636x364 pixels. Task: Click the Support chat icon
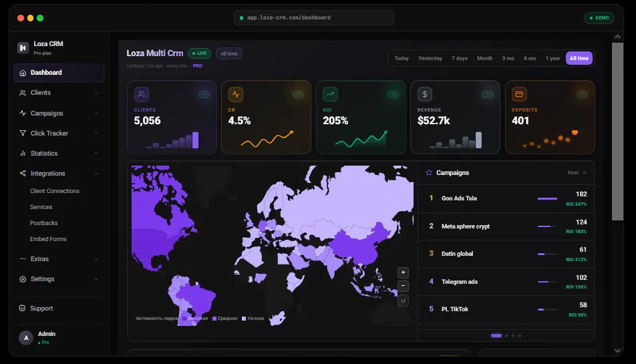pyautogui.click(x=22, y=308)
